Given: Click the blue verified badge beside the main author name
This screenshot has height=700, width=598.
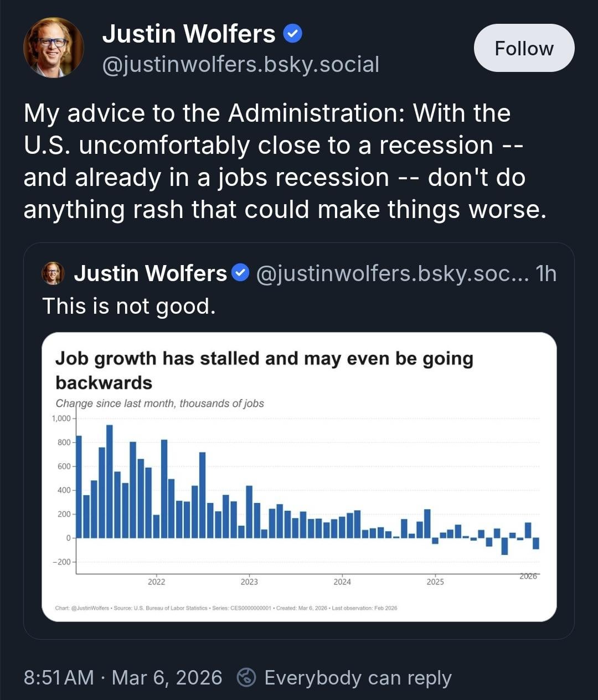Looking at the screenshot, I should coord(292,34).
